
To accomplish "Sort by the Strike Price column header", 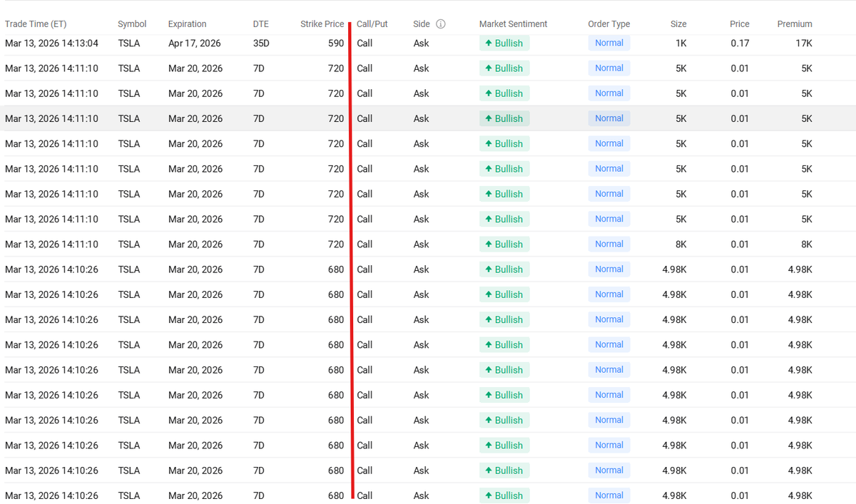I will point(322,24).
